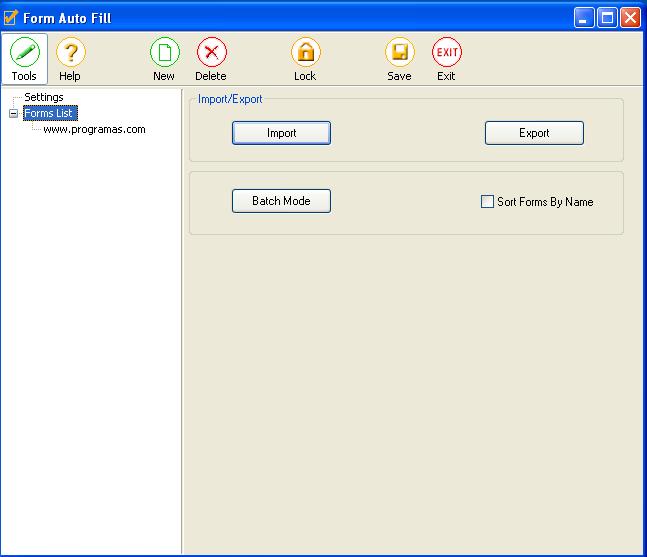Maximize the Form Auto Fill window
This screenshot has height=557, width=647.
[x=607, y=18]
